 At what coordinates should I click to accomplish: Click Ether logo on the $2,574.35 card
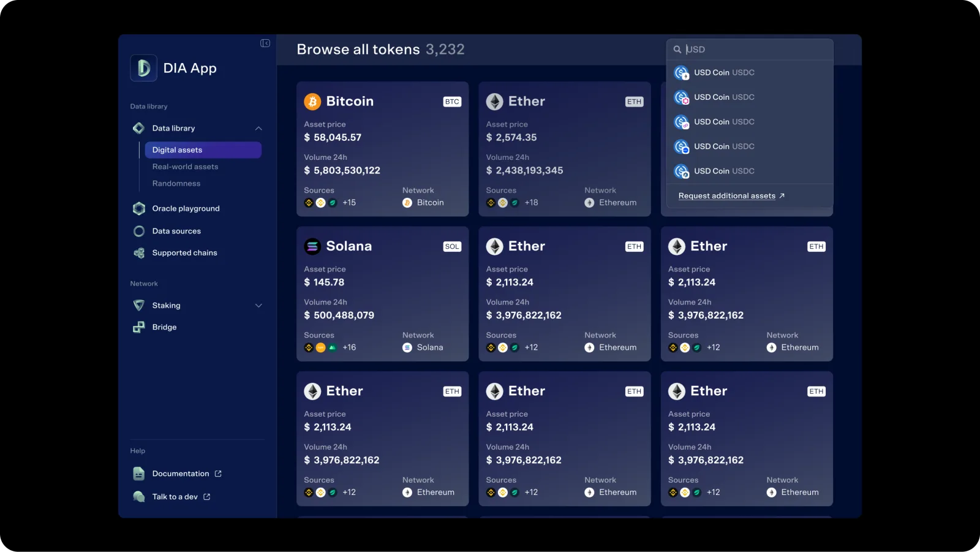click(494, 102)
